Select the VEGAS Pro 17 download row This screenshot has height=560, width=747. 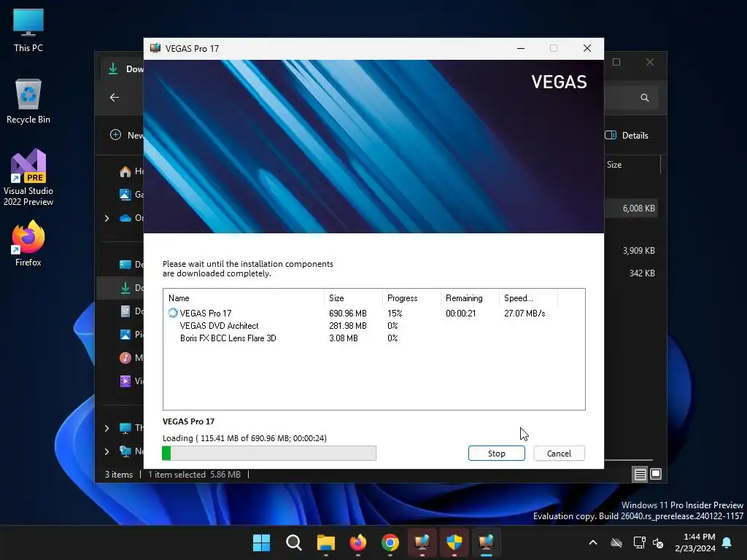click(374, 314)
